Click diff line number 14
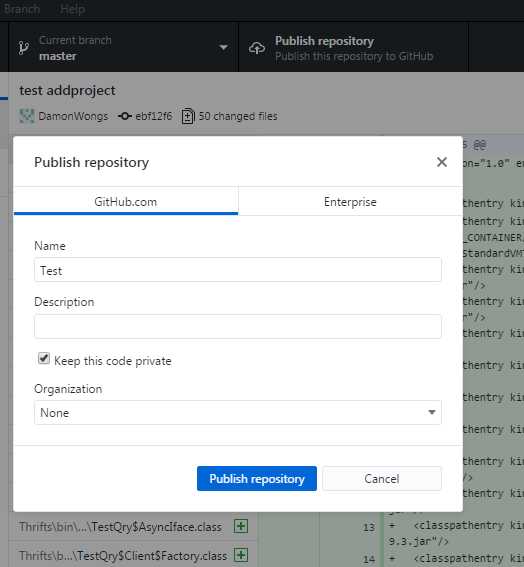The width and height of the screenshot is (524, 567). 369,559
